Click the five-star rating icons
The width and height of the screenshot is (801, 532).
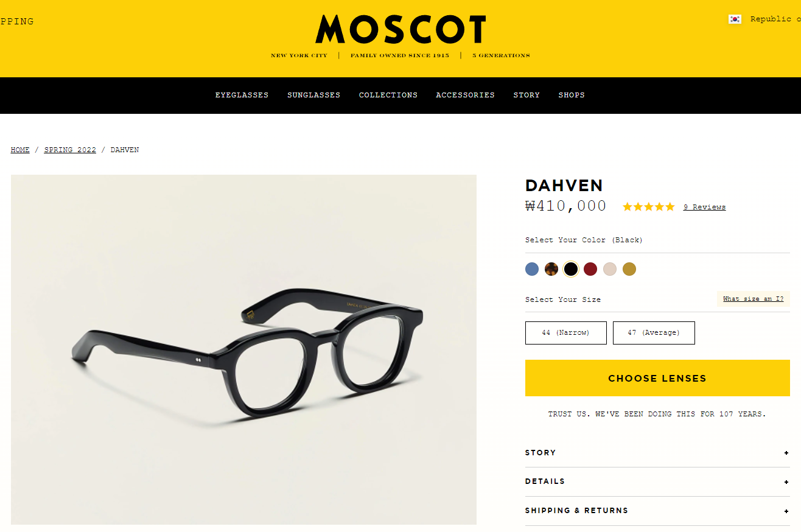(649, 207)
